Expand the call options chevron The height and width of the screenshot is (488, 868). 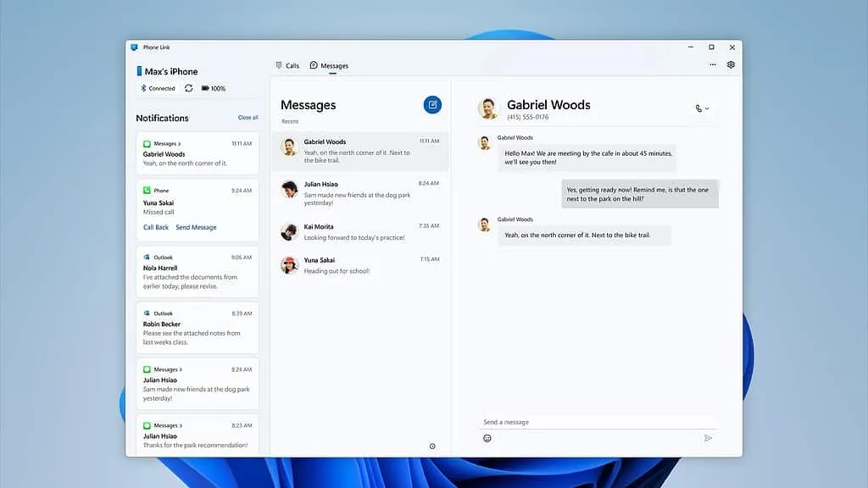706,108
